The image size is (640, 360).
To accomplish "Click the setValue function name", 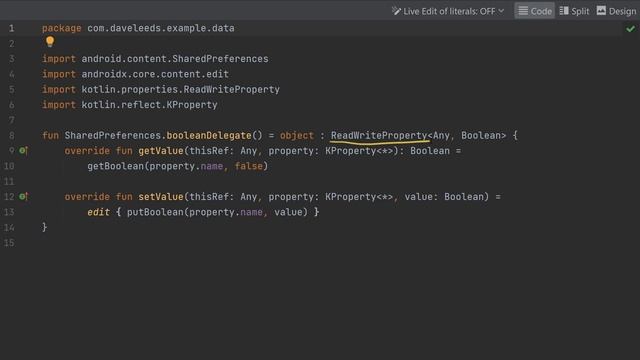I will [x=161, y=197].
